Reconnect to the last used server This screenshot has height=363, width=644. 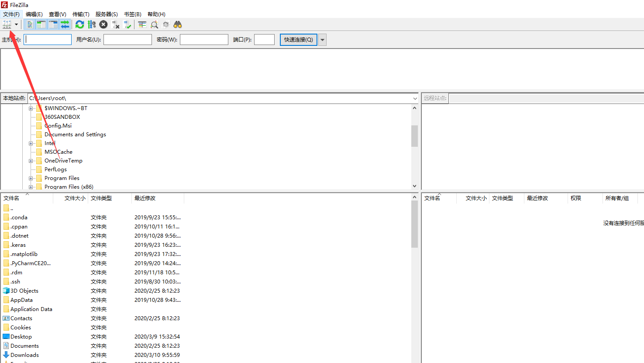coord(127,24)
